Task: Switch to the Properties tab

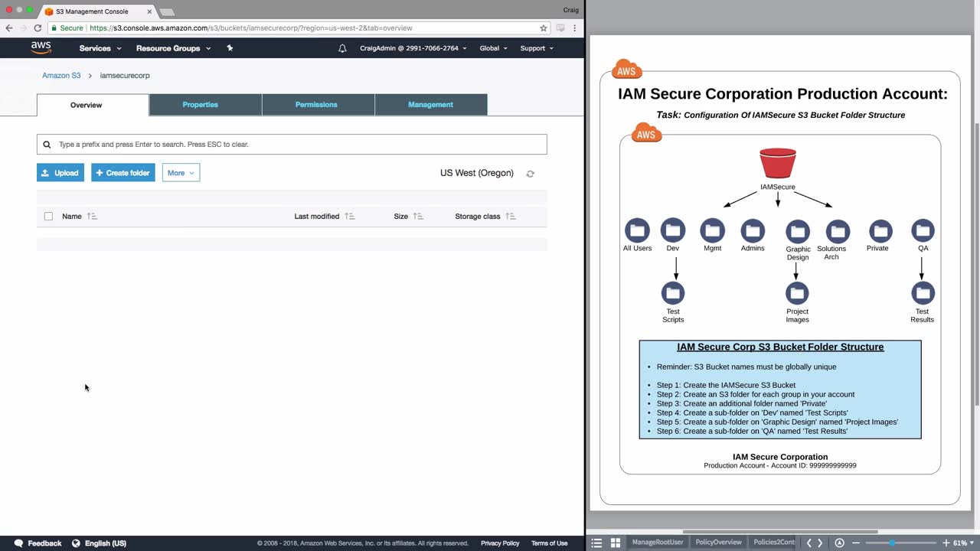Action: (x=200, y=105)
